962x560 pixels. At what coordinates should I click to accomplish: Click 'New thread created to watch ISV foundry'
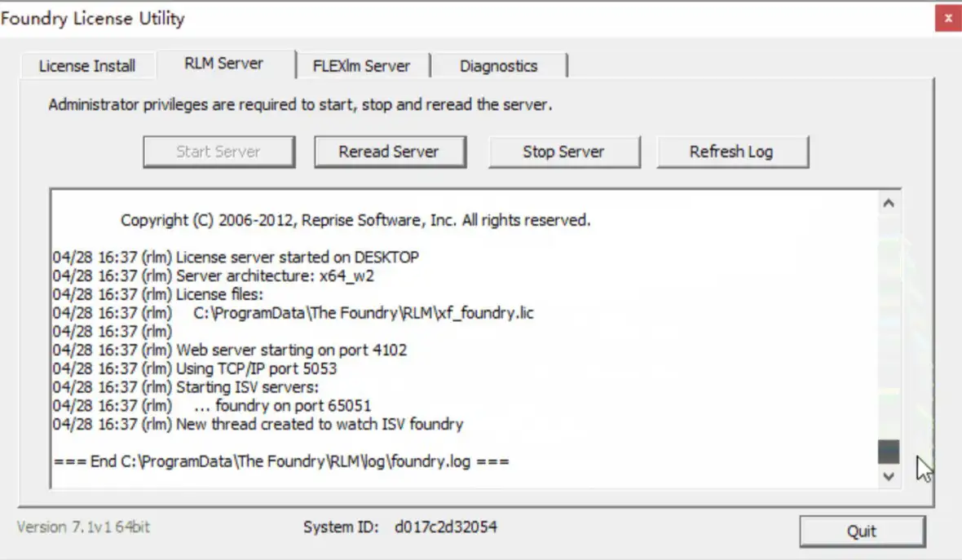[258, 424]
